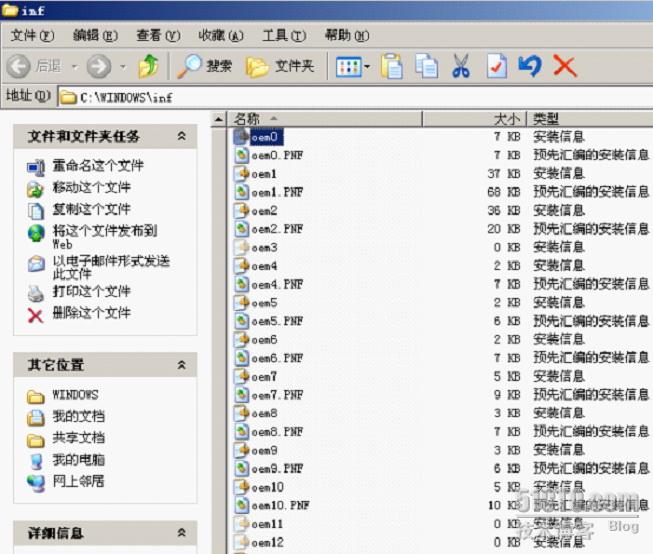Select the oem5 file icon

[242, 303]
